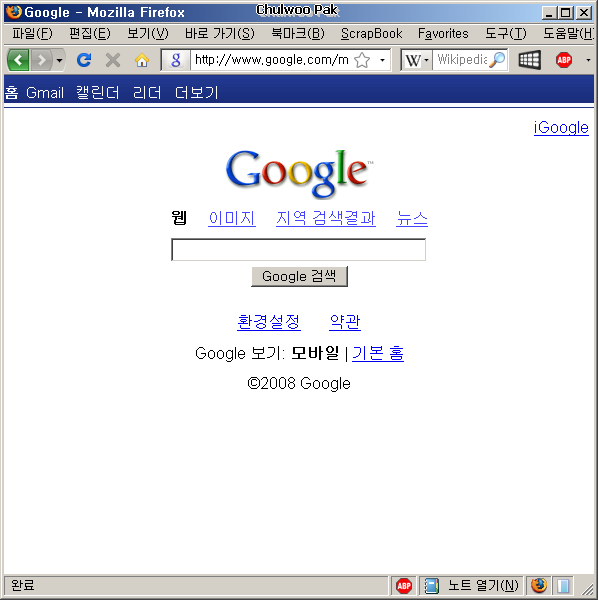Viewport: 598px width, 600px height.
Task: Open 리더 from the blue bar
Action: (x=147, y=93)
